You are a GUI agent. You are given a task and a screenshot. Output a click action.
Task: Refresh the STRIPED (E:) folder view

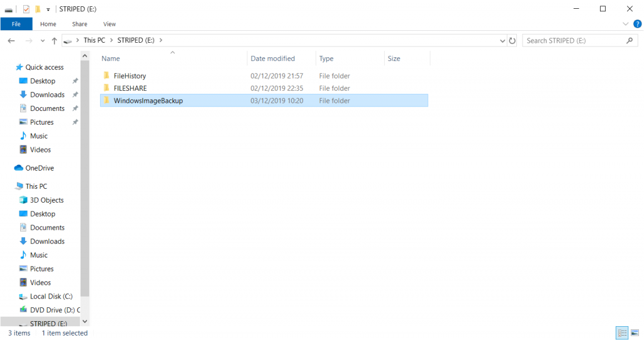pyautogui.click(x=512, y=41)
